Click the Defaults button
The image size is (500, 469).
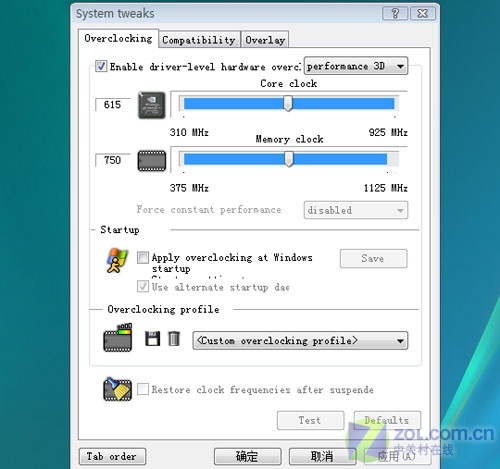pyautogui.click(x=387, y=420)
